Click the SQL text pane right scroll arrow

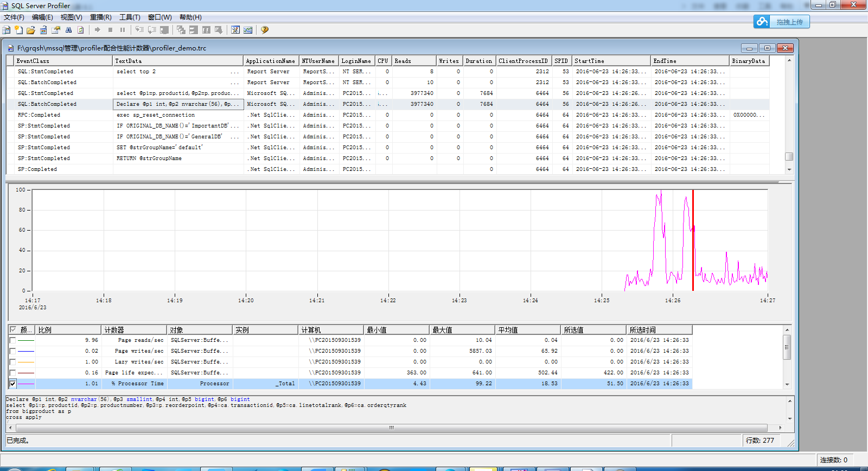click(x=780, y=428)
